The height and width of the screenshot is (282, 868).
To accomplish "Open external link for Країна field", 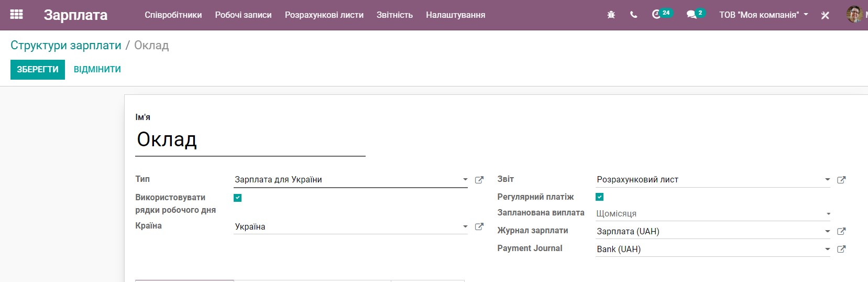I will coord(479,227).
